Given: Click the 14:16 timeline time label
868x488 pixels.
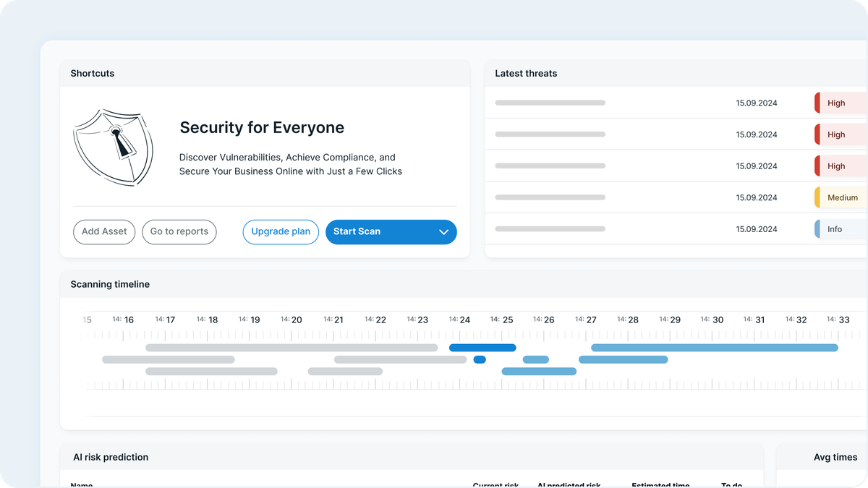Looking at the screenshot, I should [x=123, y=320].
